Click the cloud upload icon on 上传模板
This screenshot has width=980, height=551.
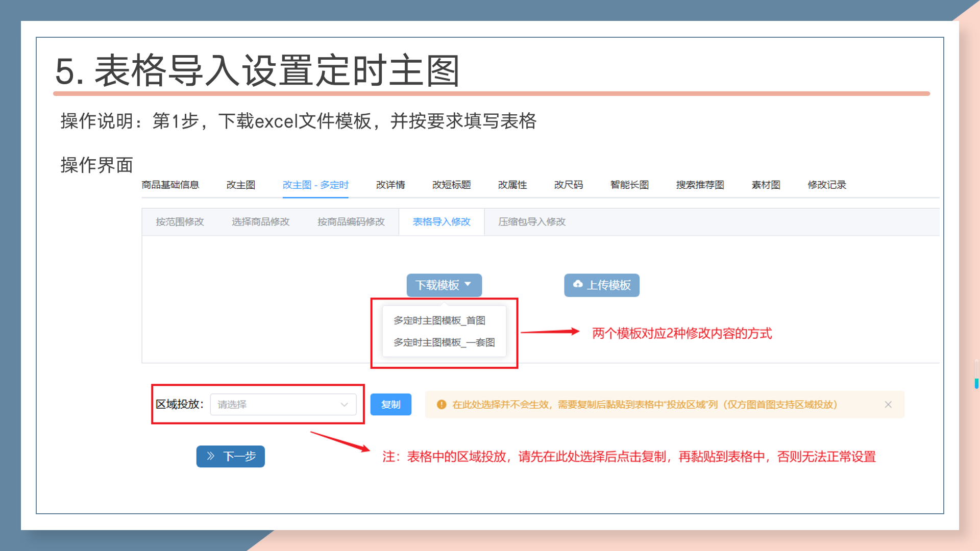(578, 284)
